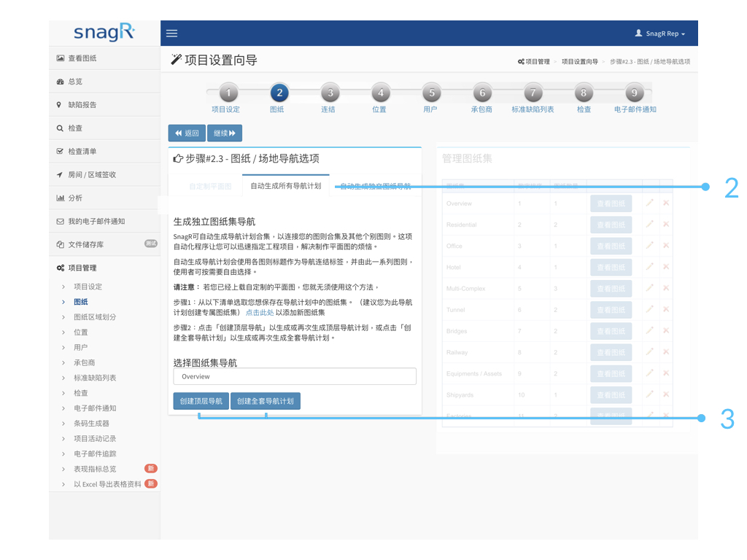This screenshot has height=560, width=747.
Task: Edit the Multi-Complex drawing set pencil icon
Action: click(x=649, y=288)
